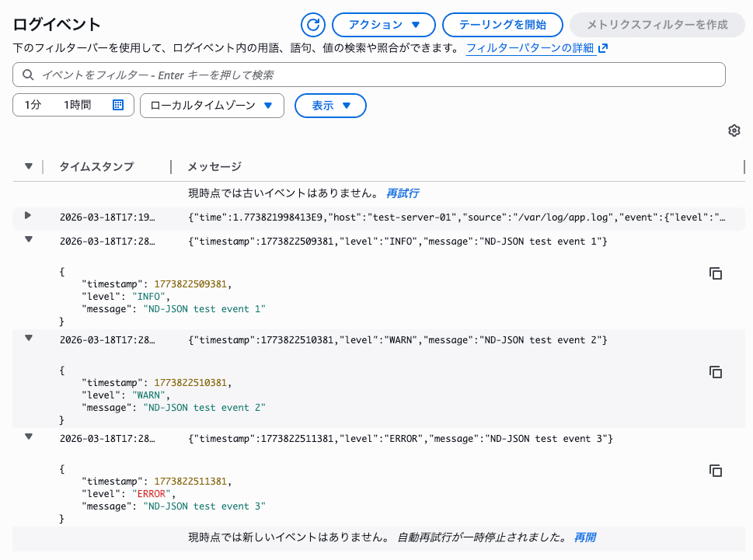Image resolution: width=753 pixels, height=560 pixels.
Task: Open the ローカルタイムゾーン dropdown
Action: (x=211, y=105)
